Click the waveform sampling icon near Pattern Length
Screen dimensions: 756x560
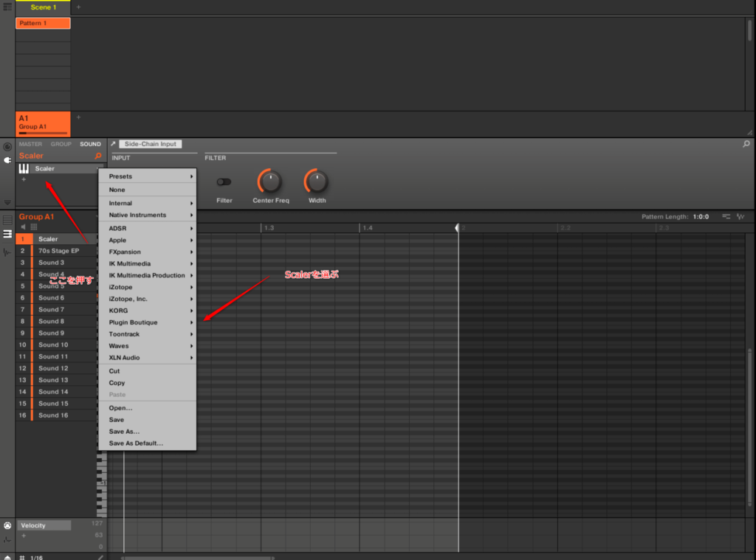[741, 217]
